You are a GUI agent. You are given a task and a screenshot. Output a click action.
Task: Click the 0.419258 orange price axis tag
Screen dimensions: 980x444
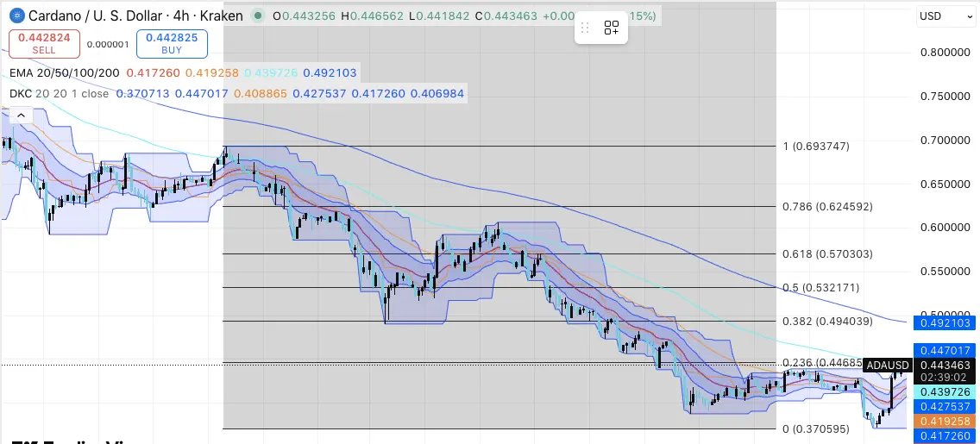944,421
